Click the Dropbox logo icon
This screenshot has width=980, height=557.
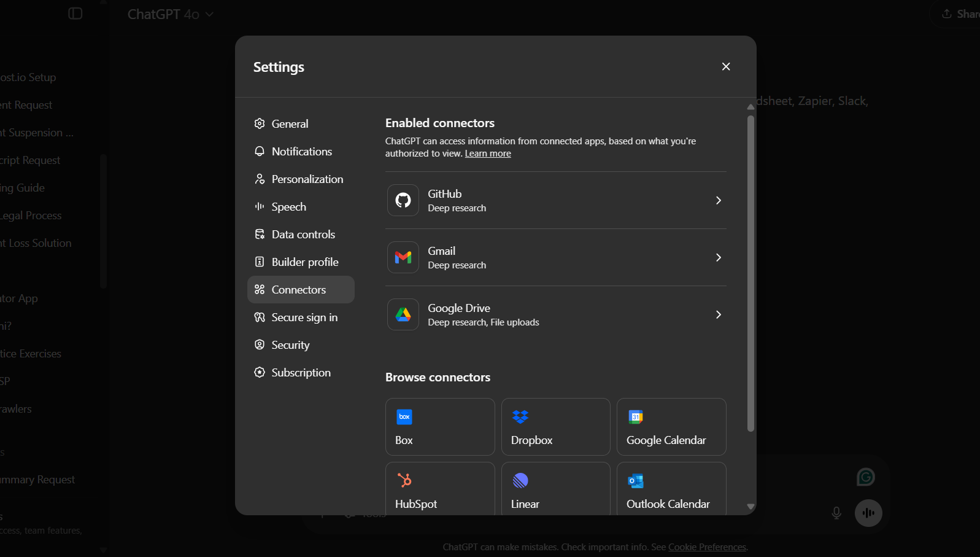(x=520, y=417)
